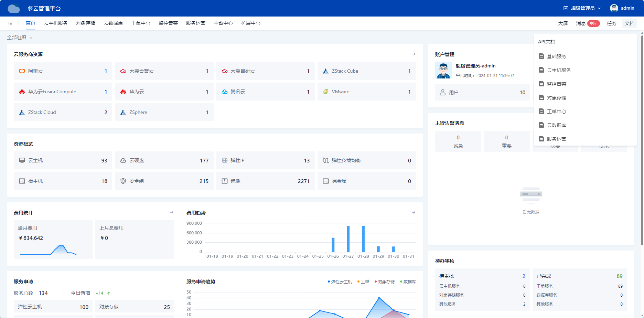Toggle 对象存储 legend series in chart
The width and height of the screenshot is (644, 318).
coord(385,282)
